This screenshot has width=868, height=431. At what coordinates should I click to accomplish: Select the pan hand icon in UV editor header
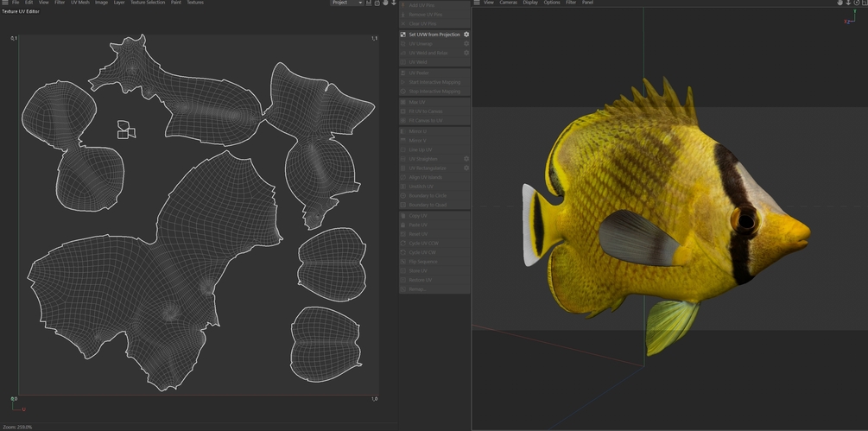pos(385,3)
